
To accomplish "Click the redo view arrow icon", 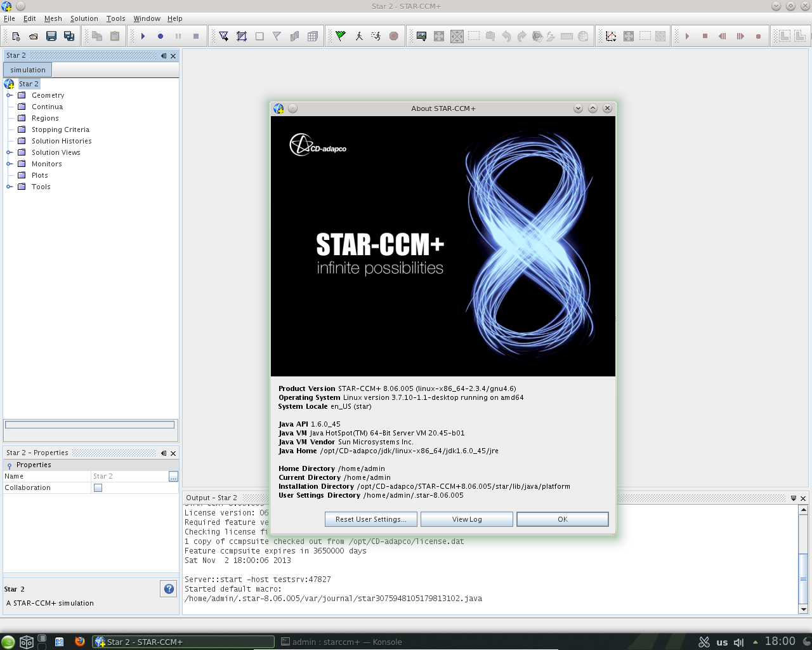I will coord(522,36).
